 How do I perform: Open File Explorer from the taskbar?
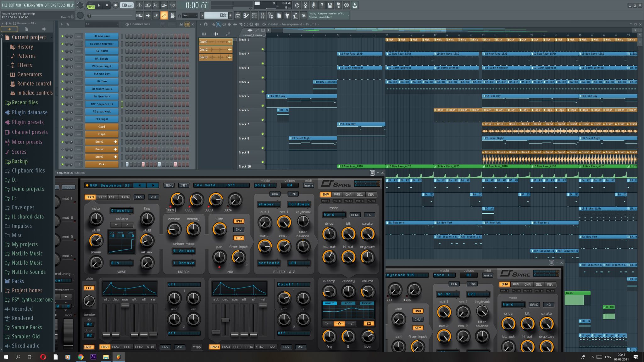coord(106,357)
